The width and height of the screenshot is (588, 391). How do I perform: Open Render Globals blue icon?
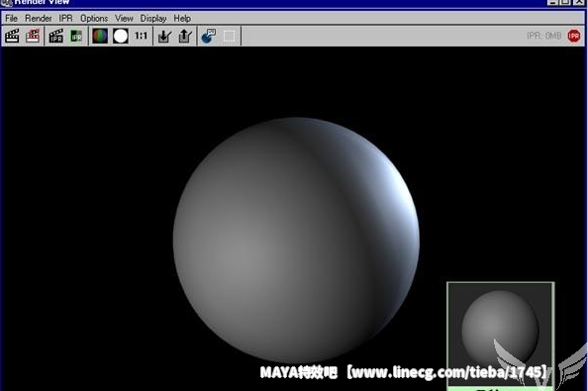(x=209, y=36)
